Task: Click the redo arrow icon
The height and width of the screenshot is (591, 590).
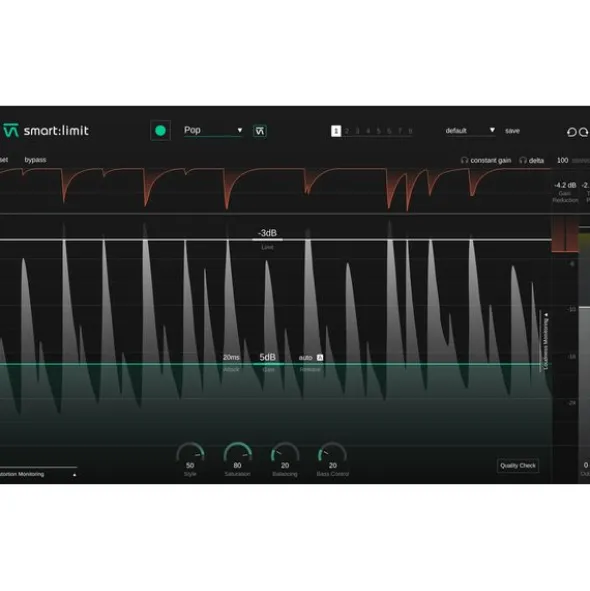Action: [x=584, y=132]
